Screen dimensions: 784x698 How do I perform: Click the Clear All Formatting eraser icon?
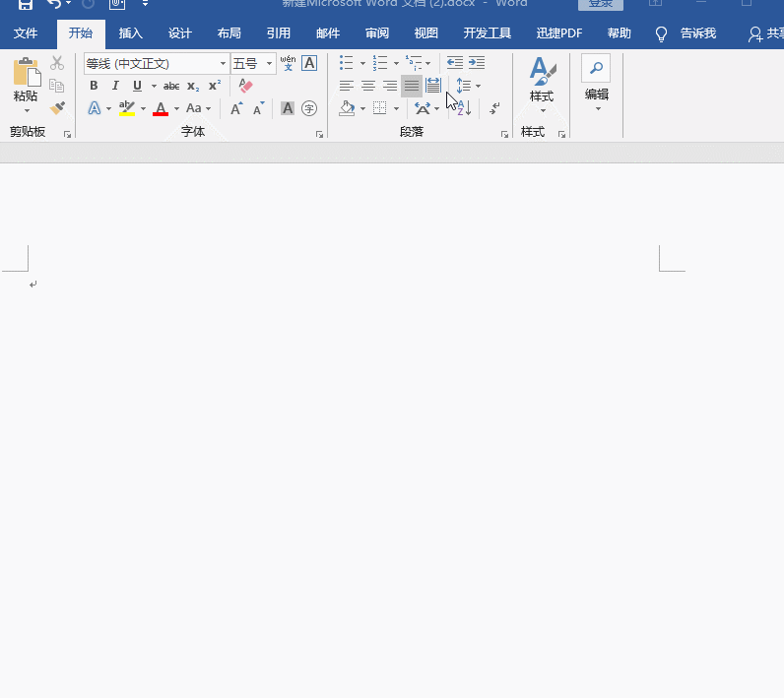[x=245, y=86]
